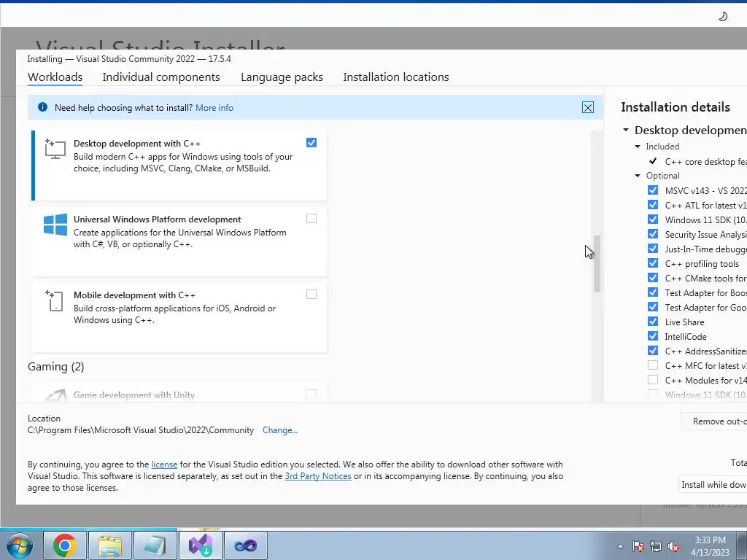Uncheck C++ CMake tools component
747x560 pixels.
point(653,278)
